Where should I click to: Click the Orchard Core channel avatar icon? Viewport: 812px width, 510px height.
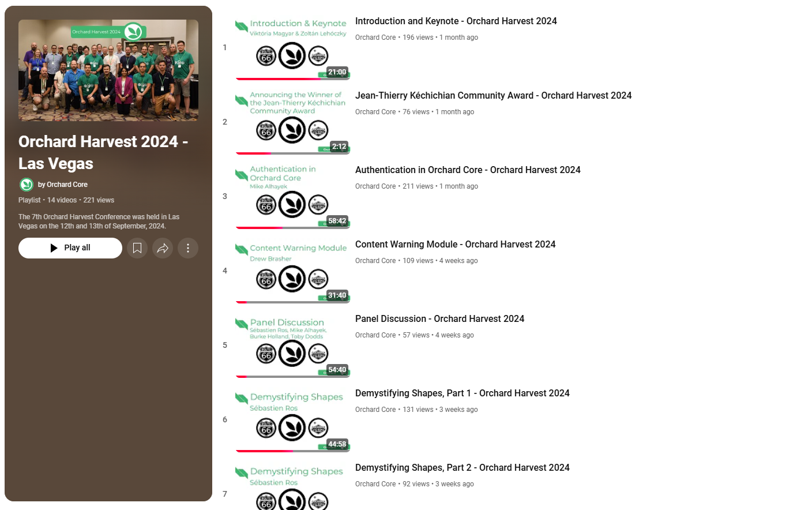pyautogui.click(x=27, y=185)
